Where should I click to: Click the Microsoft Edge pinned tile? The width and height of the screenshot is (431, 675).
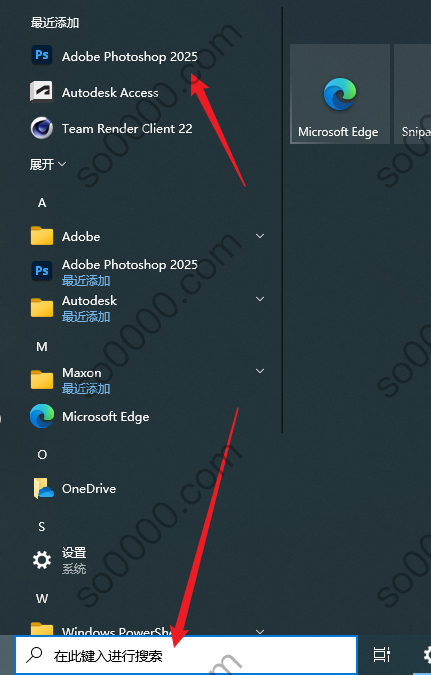[340, 94]
